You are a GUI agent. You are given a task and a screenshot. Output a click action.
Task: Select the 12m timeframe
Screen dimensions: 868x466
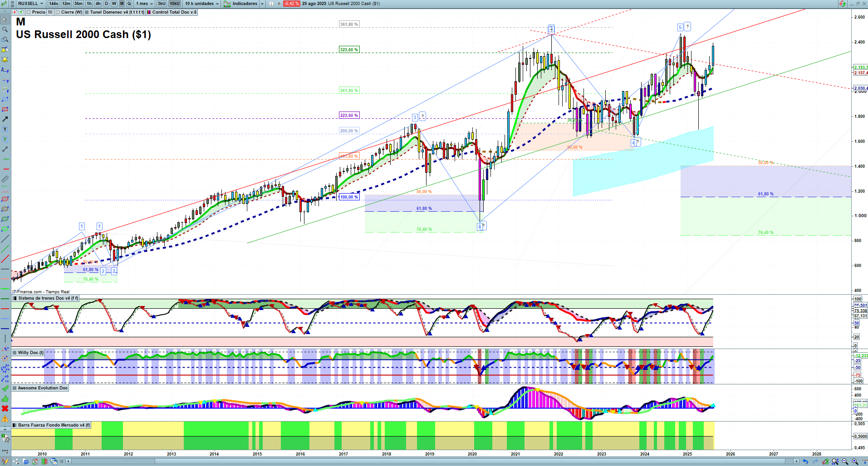(66, 4)
